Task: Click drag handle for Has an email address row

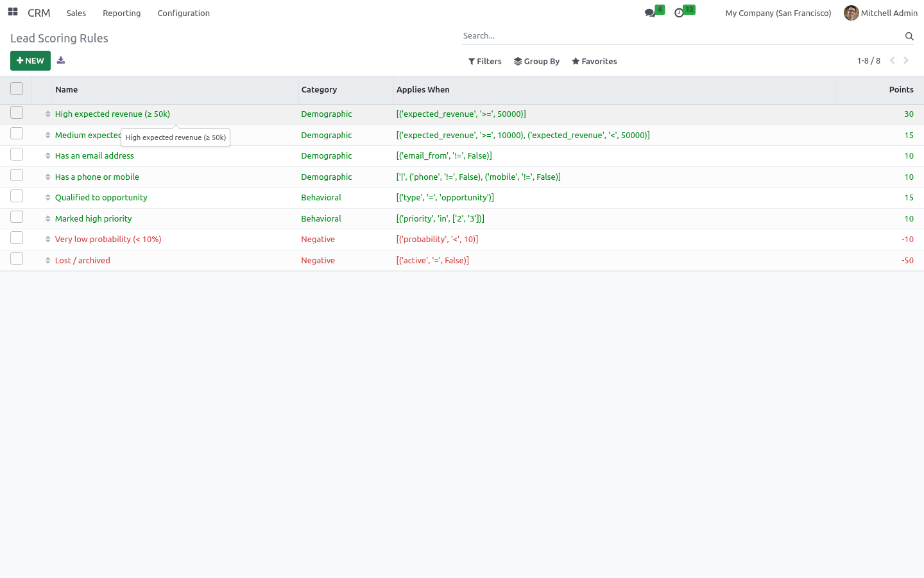Action: [x=47, y=156]
